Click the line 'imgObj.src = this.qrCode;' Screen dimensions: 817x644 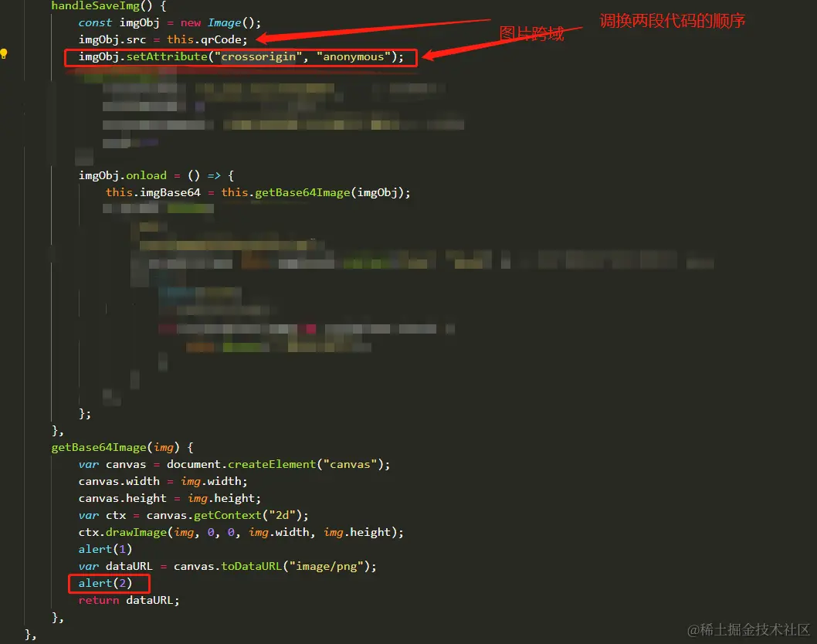pos(163,39)
